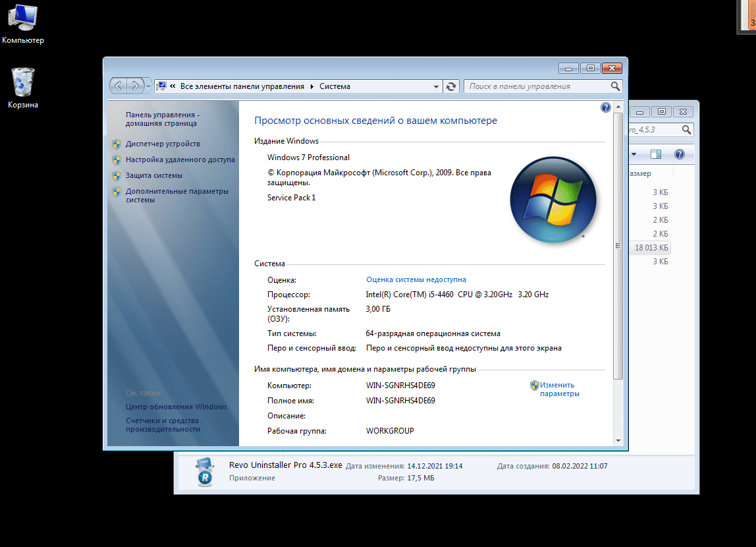Click 'Revo Uninstaller Pro 4.5.3.exe' file name
756x547 pixels.
click(x=285, y=465)
